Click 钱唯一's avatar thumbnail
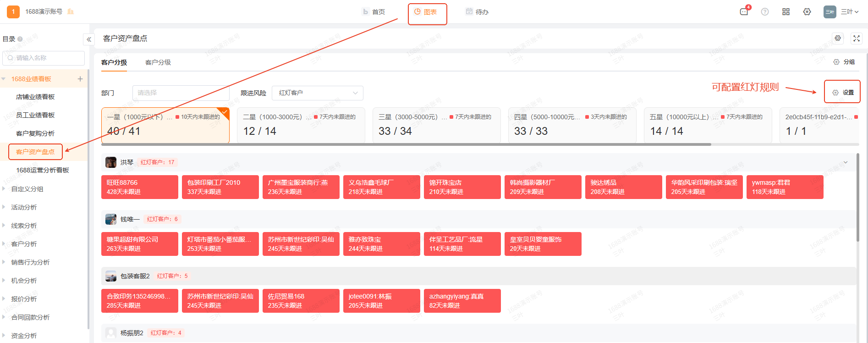This screenshot has width=868, height=343. (111, 219)
